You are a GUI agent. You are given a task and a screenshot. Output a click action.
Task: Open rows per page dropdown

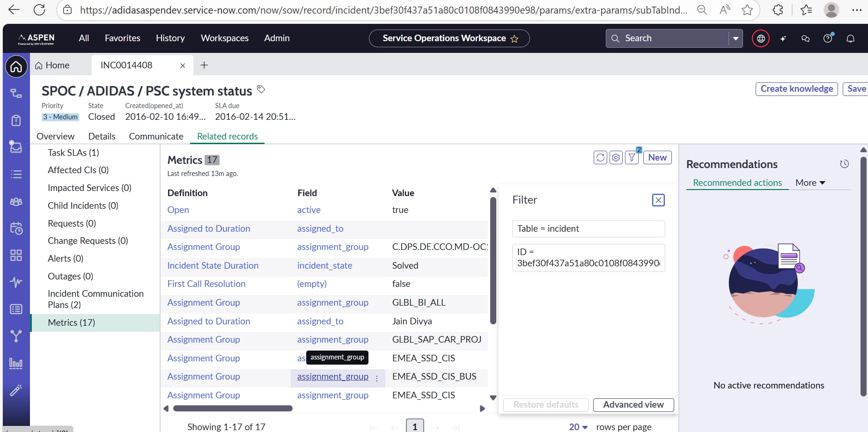pos(578,427)
